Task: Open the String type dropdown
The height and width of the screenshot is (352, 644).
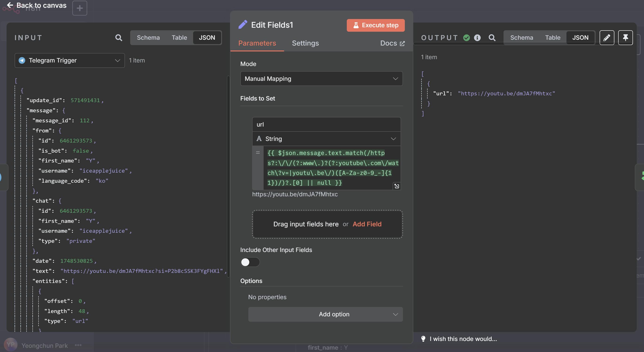Action: point(326,139)
